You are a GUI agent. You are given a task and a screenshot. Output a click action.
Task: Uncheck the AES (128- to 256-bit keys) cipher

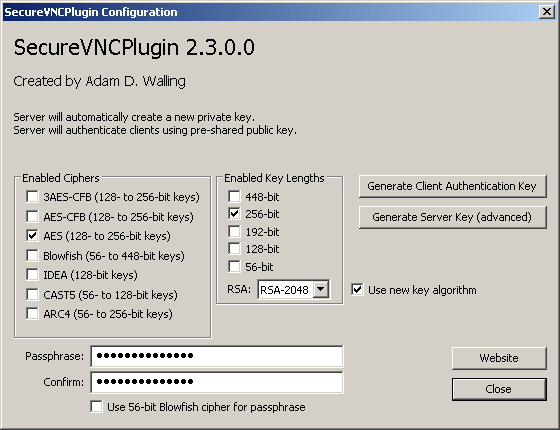tap(32, 236)
